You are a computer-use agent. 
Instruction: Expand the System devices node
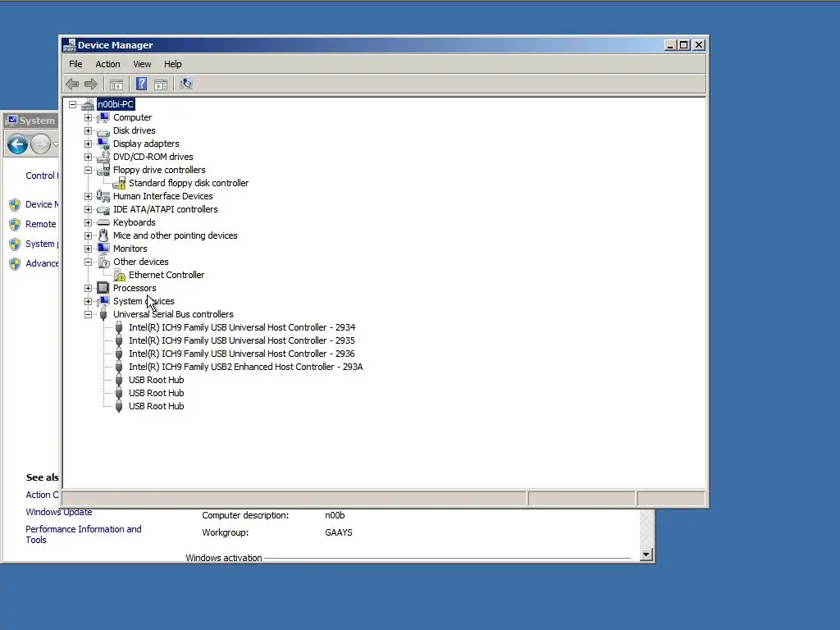click(x=88, y=301)
